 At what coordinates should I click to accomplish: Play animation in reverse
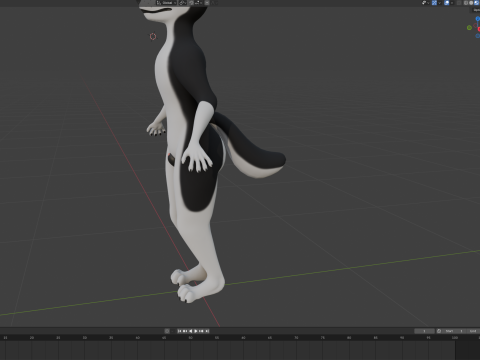191,331
